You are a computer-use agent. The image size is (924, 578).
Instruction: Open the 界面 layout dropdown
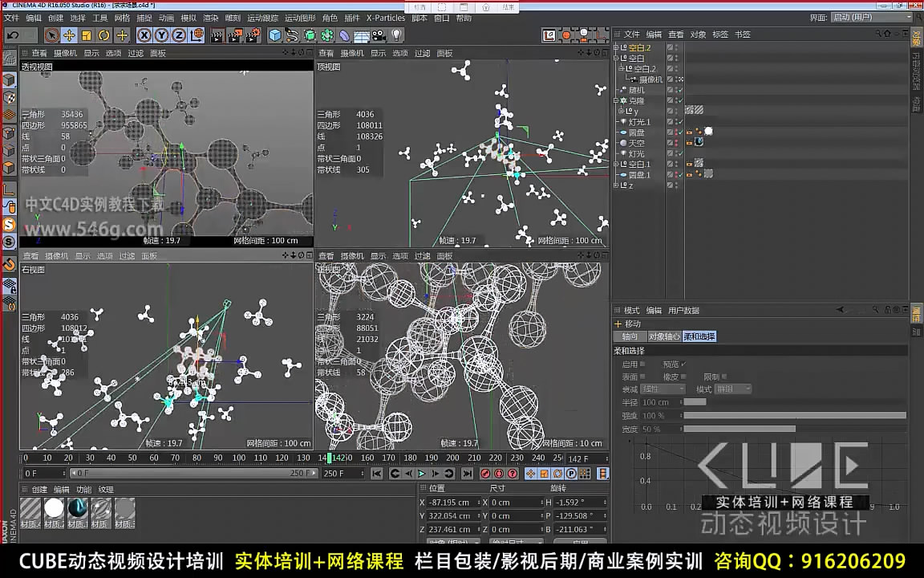pos(872,17)
